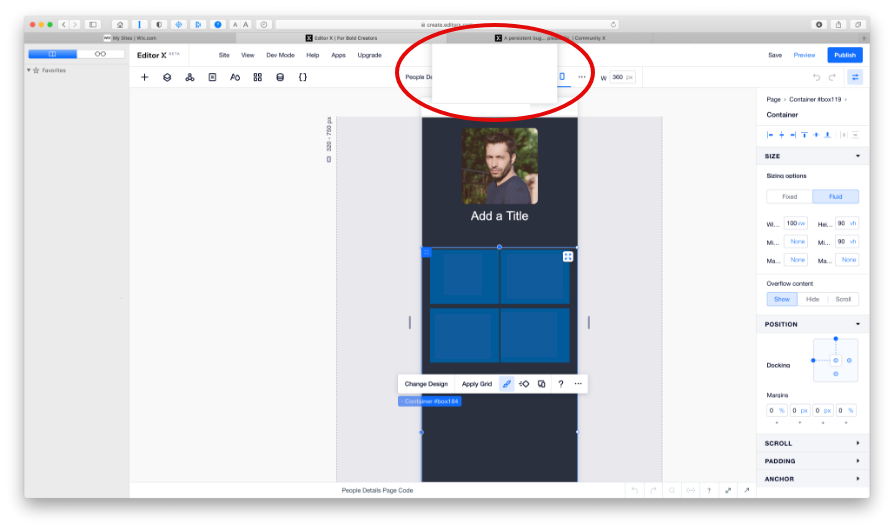Select the man portrait image

[499, 166]
